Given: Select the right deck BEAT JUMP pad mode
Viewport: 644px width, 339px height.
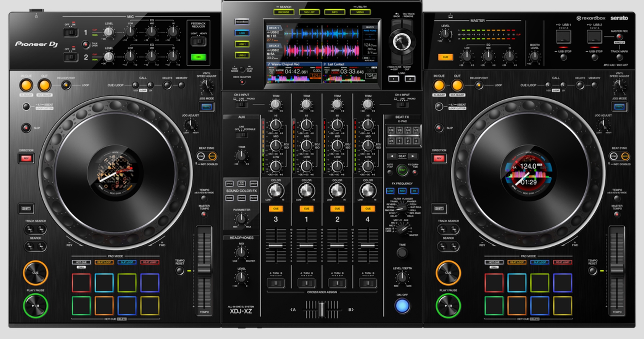Looking at the screenshot, I should [x=563, y=262].
